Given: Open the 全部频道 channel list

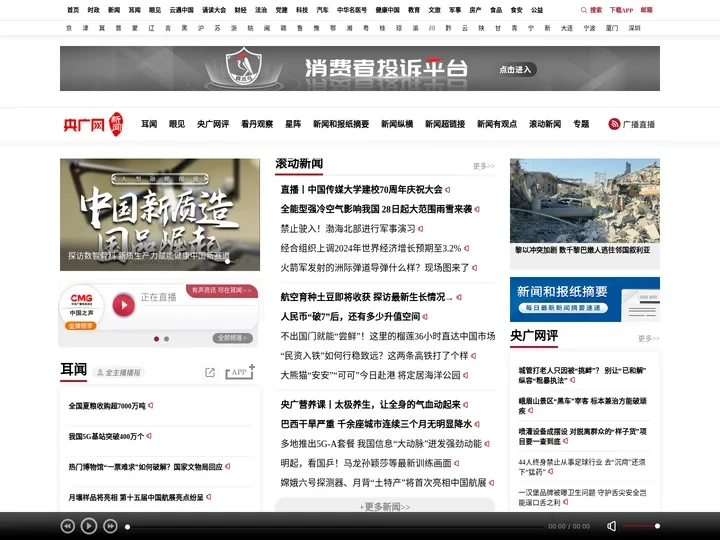Looking at the screenshot, I should click(x=232, y=338).
